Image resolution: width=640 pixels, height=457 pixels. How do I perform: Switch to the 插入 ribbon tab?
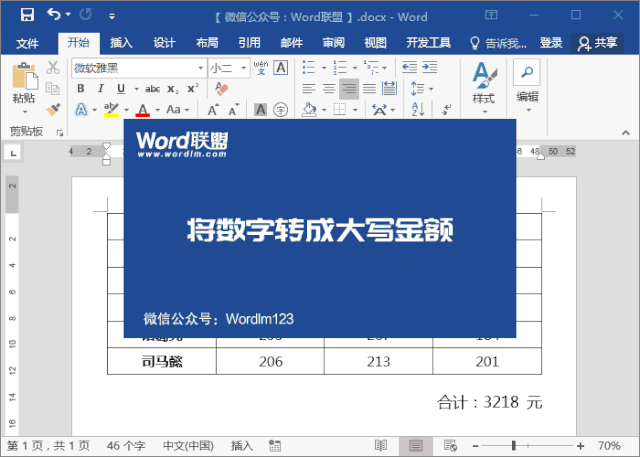[121, 42]
